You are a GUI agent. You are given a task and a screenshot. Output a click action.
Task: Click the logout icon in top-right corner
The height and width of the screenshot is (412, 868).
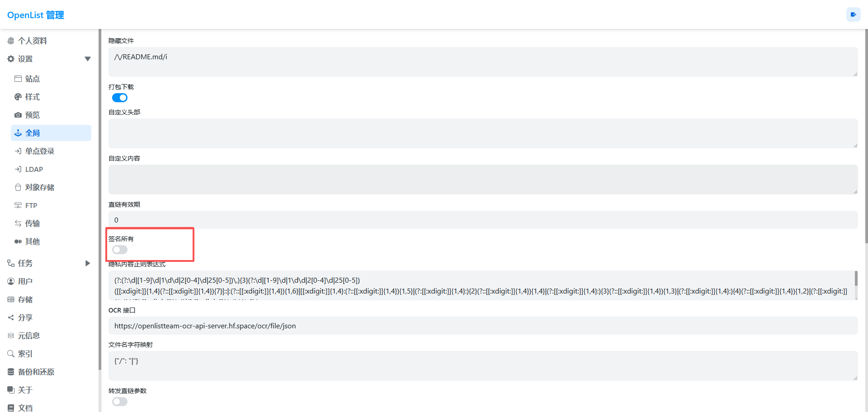(x=853, y=14)
